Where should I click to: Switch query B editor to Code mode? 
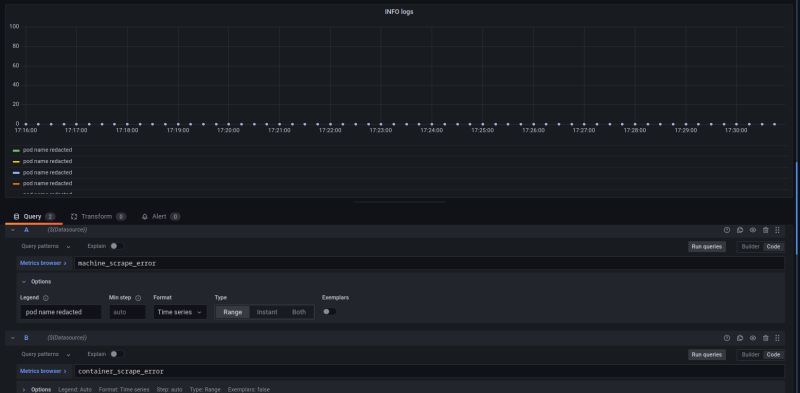[x=773, y=355]
